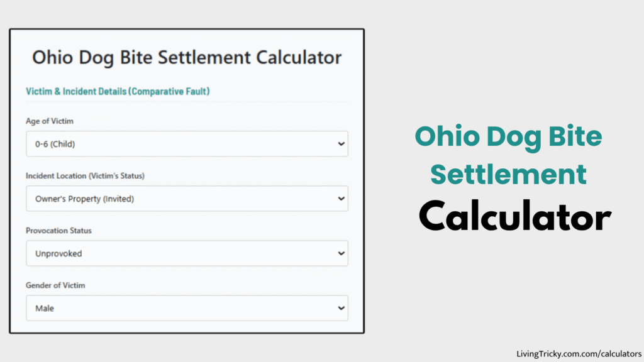The height and width of the screenshot is (362, 644).
Task: Click the Victim & Incident Details heading
Action: click(x=116, y=91)
